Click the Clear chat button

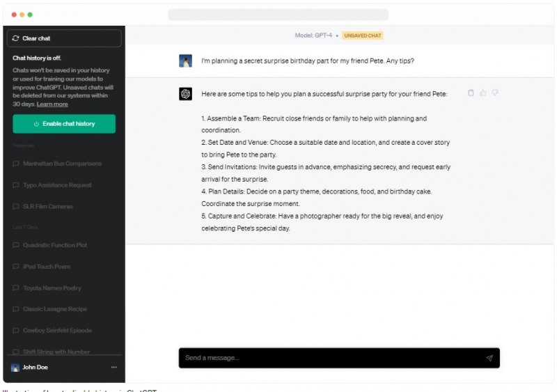(x=64, y=38)
